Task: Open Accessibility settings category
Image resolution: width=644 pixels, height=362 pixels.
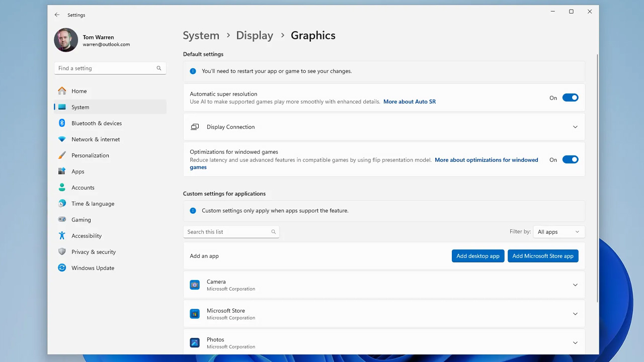Action: 110,236
